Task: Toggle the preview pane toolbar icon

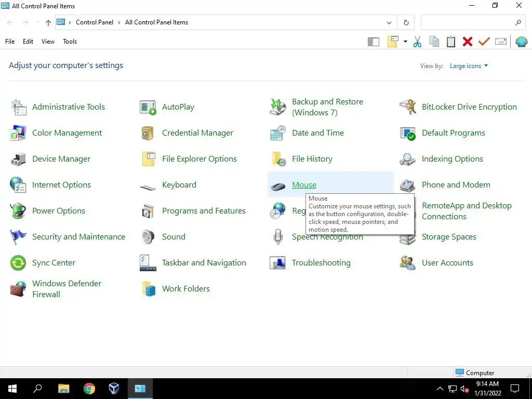Action: 374,42
